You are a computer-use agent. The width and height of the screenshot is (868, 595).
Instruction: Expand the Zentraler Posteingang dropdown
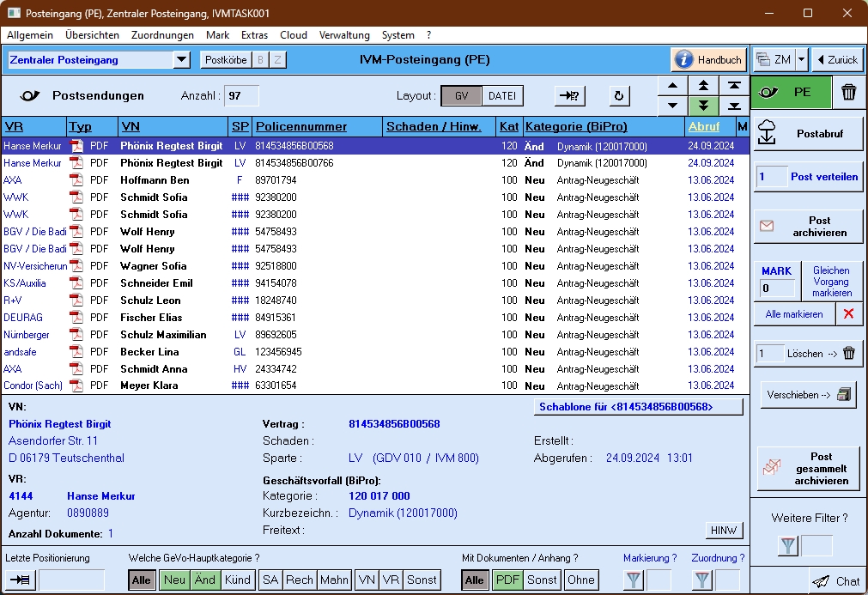181,60
